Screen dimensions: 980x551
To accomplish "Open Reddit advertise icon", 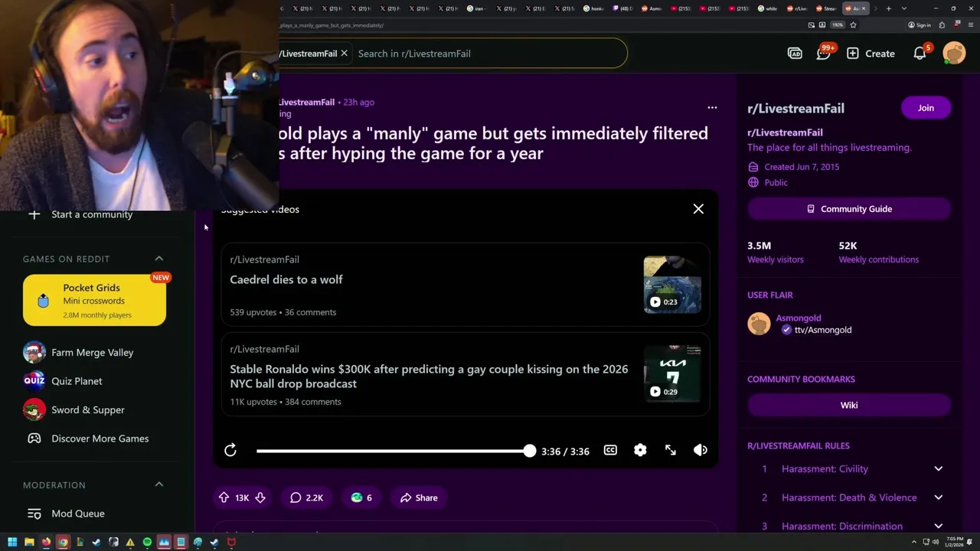I will click(795, 54).
